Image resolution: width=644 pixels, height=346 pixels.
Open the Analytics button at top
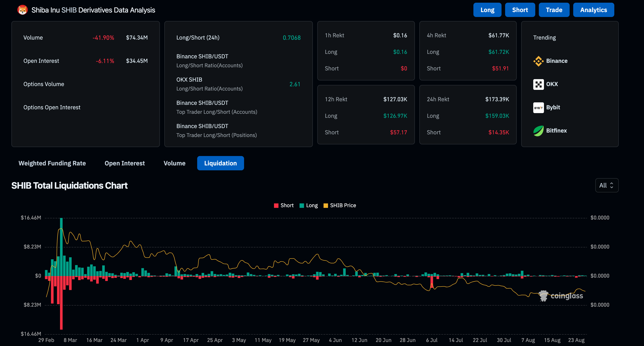593,10
